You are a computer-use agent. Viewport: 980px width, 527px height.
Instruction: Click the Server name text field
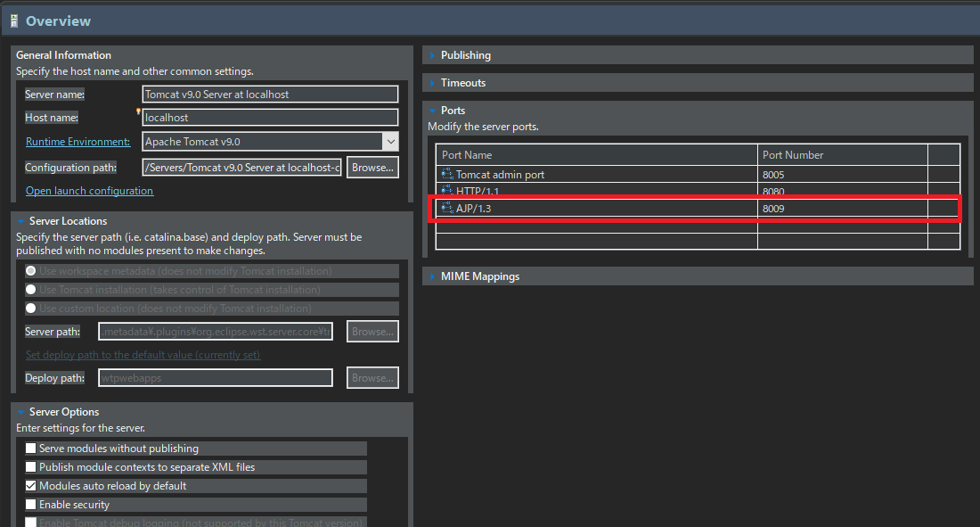pos(270,94)
